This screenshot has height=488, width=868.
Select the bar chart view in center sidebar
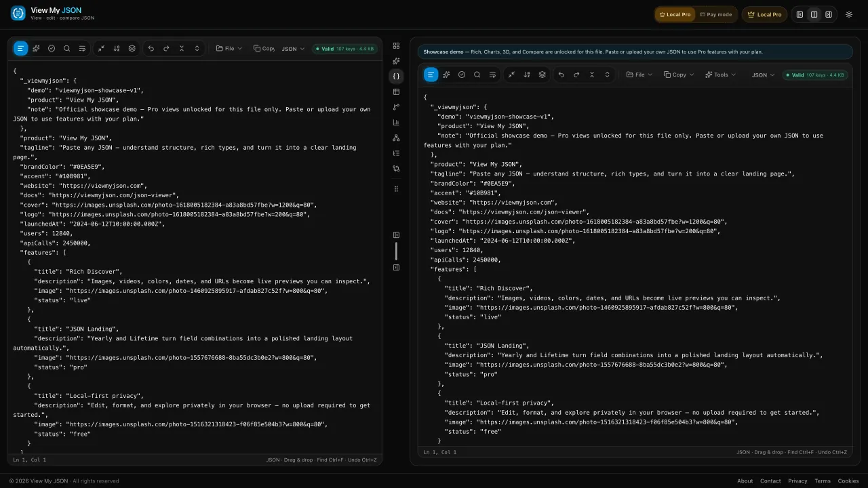click(x=396, y=123)
